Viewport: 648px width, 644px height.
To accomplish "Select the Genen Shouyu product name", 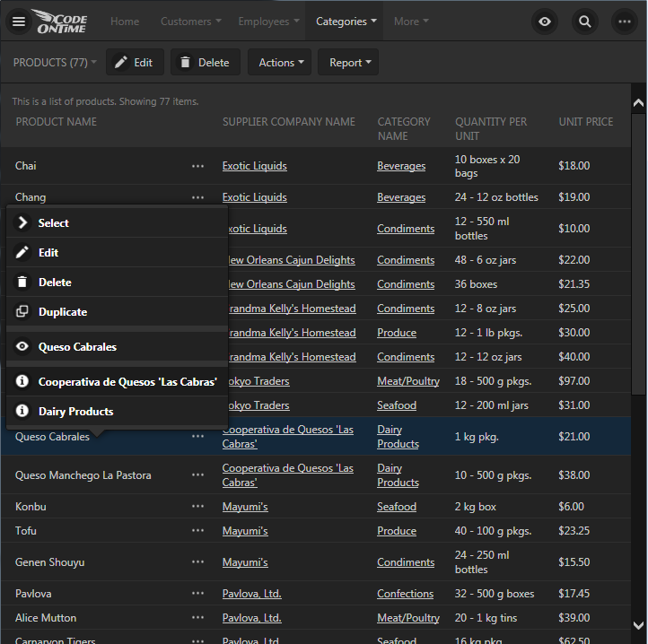I will (x=49, y=562).
